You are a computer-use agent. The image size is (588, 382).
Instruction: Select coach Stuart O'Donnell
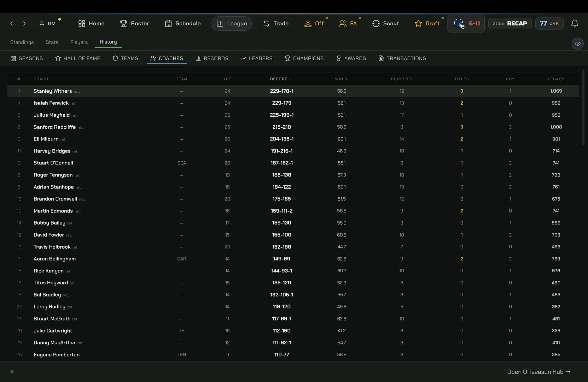click(x=53, y=163)
